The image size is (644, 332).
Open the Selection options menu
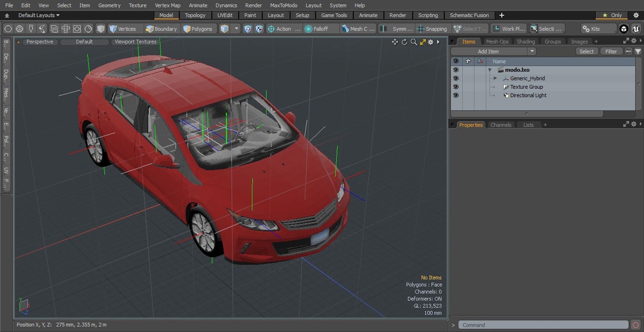547,29
